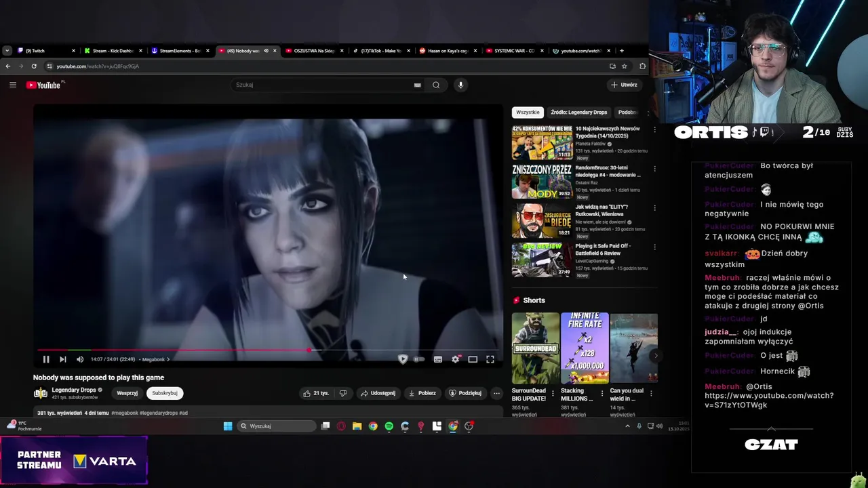Click the search magnifier button
This screenshot has width=868, height=488.
click(436, 85)
